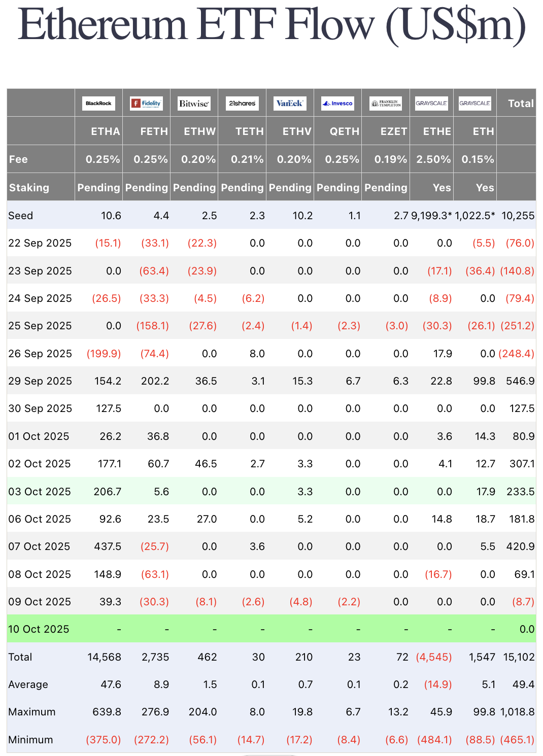This screenshot has height=756, width=543.
Task: Click the Staking row label
Action: (29, 188)
